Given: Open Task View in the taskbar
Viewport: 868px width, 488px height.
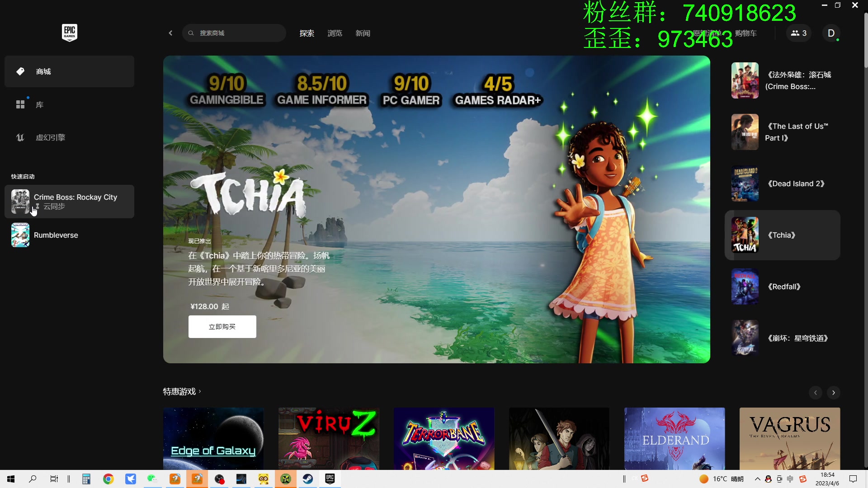Looking at the screenshot, I should (54, 479).
